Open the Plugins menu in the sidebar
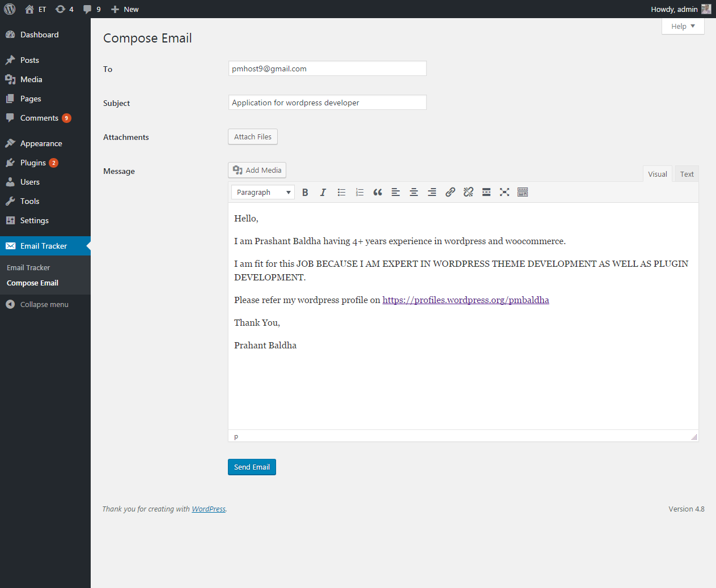This screenshot has height=588, width=716. point(33,163)
